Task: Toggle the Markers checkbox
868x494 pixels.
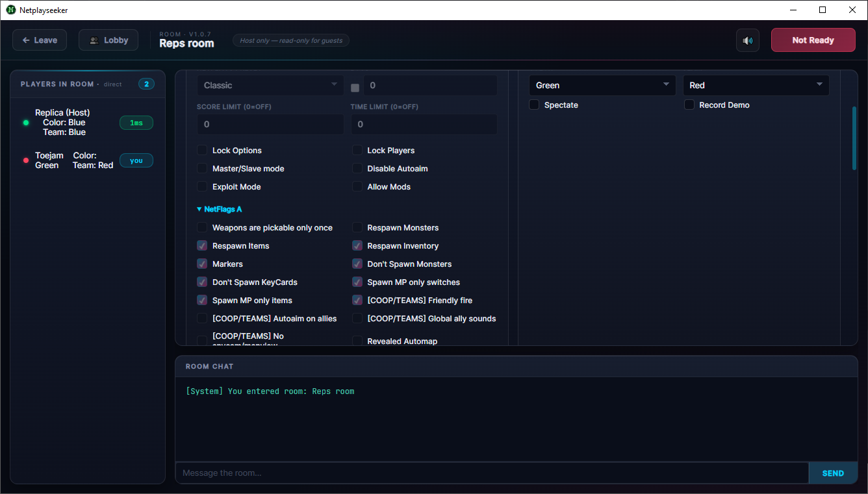Action: click(202, 264)
